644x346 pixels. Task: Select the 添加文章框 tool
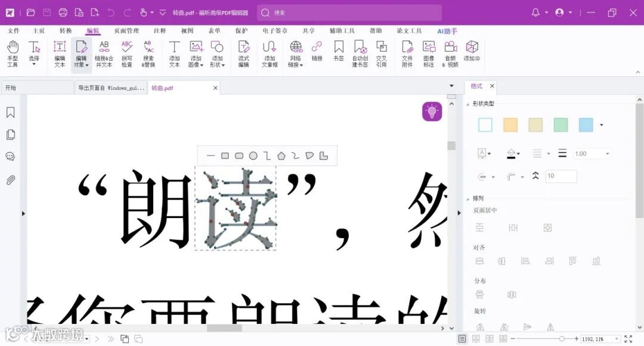click(x=268, y=51)
